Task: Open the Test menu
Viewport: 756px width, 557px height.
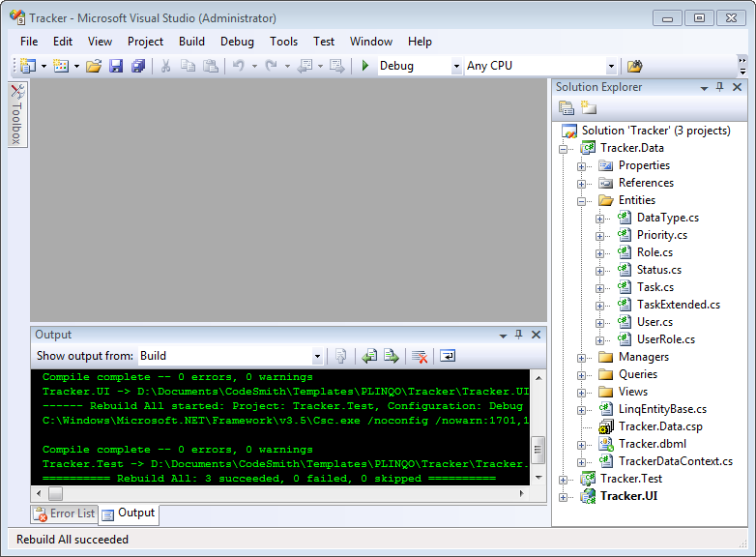Action: point(324,42)
